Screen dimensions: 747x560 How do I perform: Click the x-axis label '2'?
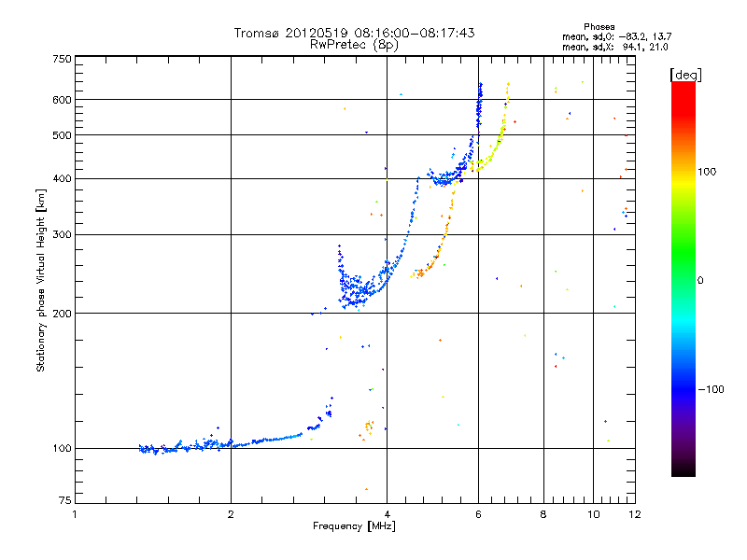[231, 514]
